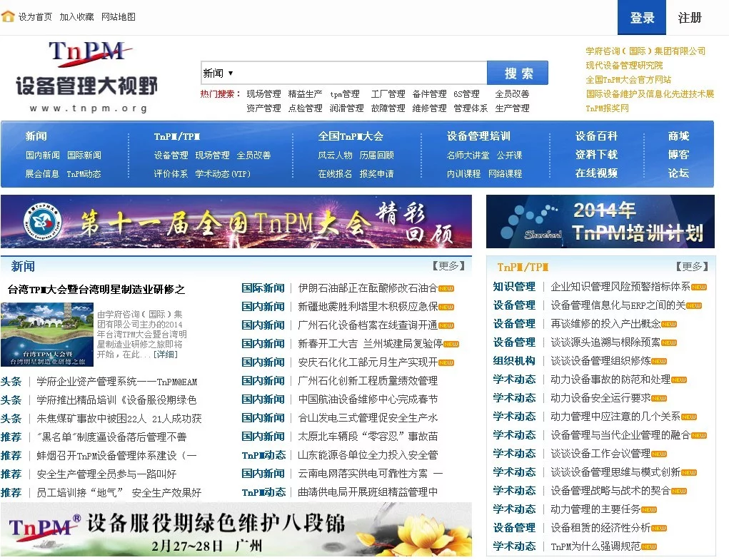The width and height of the screenshot is (729, 560).
Task: Open the article 谈谈设备管理组织修炼
Action: (x=601, y=361)
